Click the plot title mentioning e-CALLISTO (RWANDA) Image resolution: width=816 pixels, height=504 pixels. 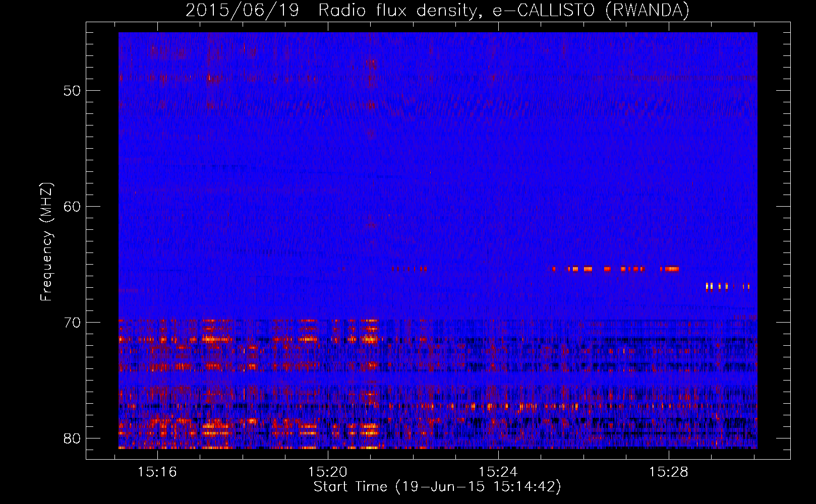[x=437, y=10]
